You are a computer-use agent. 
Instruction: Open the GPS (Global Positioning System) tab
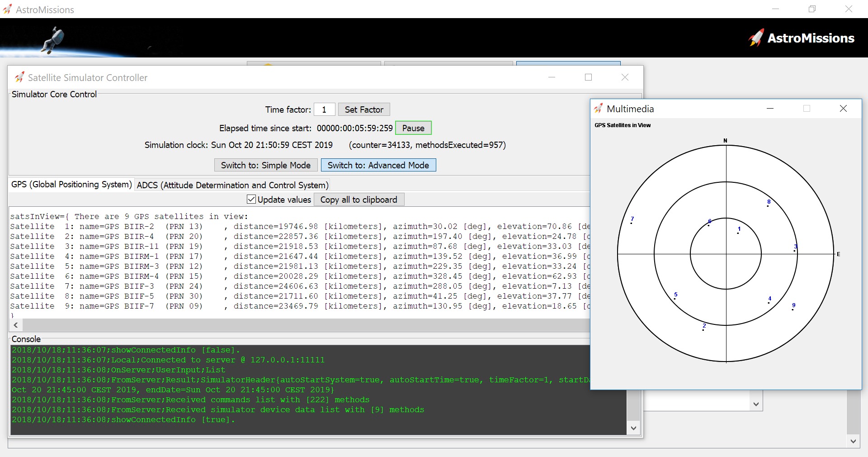point(71,185)
